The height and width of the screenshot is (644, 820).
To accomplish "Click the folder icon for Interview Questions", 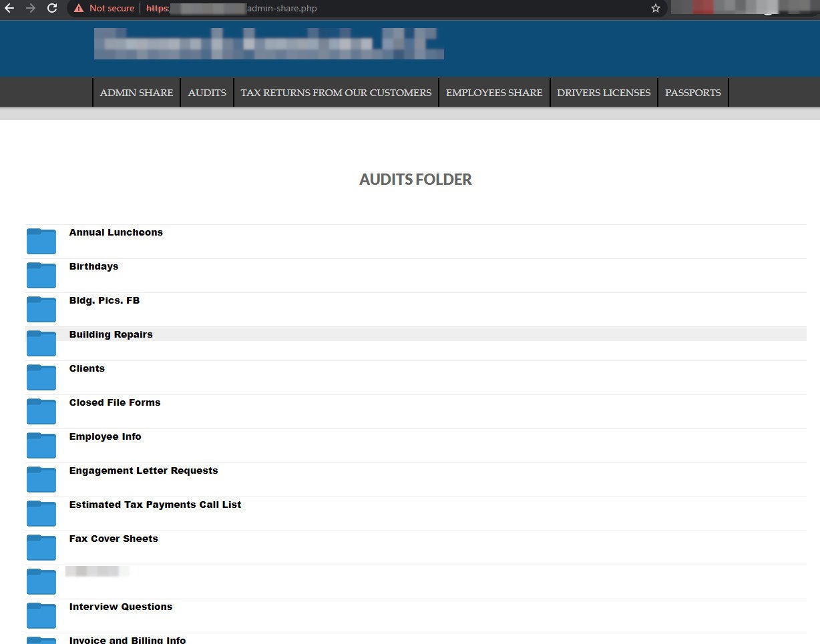I will coord(41,615).
